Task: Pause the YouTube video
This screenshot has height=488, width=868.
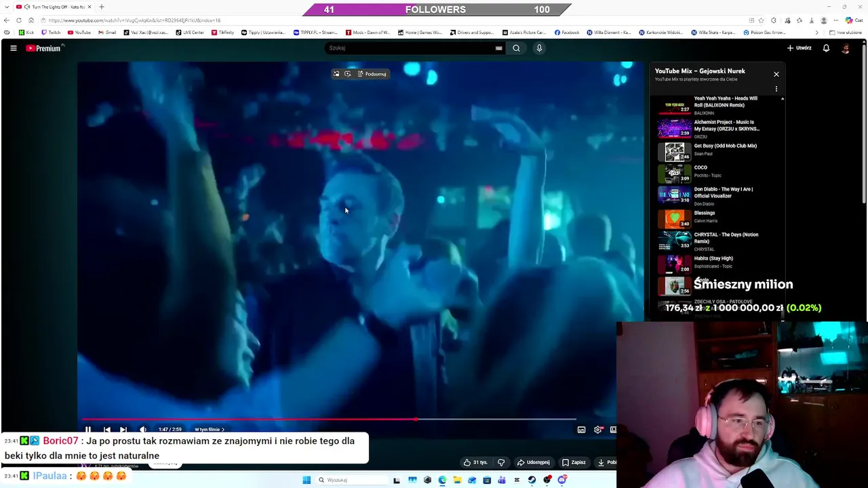Action: (88, 430)
